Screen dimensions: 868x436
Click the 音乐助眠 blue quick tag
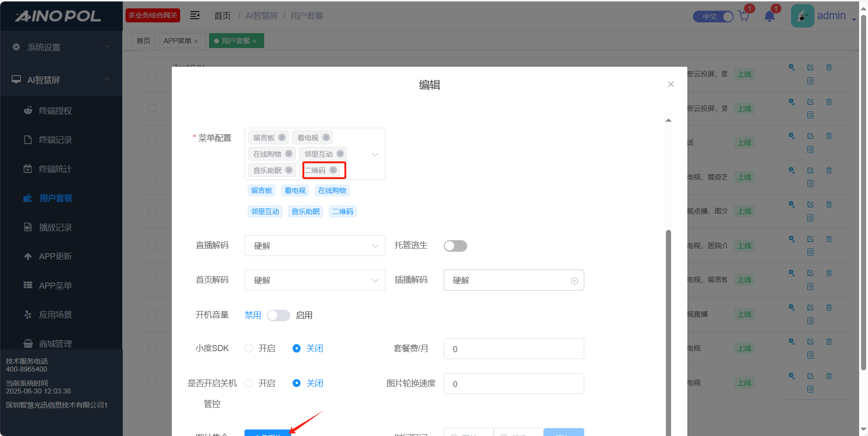[306, 212]
